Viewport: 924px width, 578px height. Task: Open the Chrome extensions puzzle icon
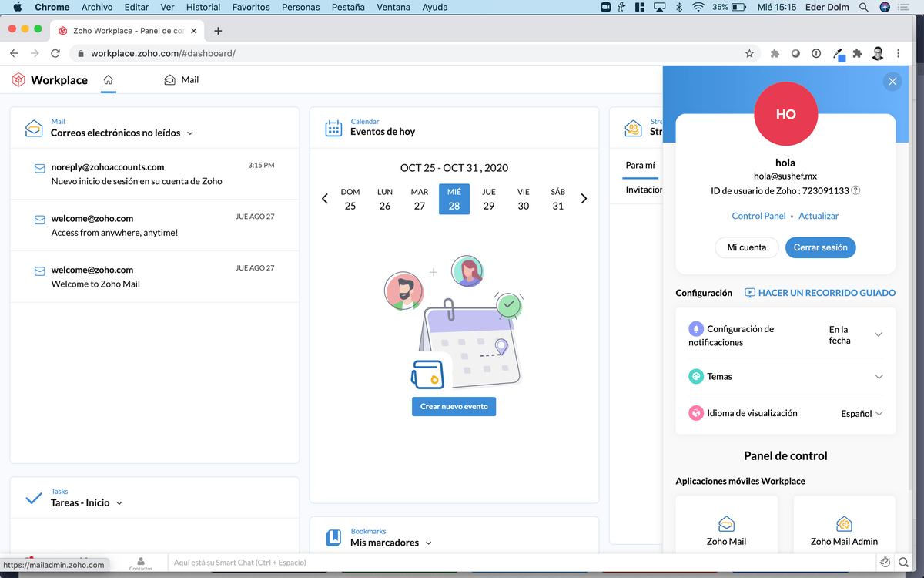(x=857, y=53)
